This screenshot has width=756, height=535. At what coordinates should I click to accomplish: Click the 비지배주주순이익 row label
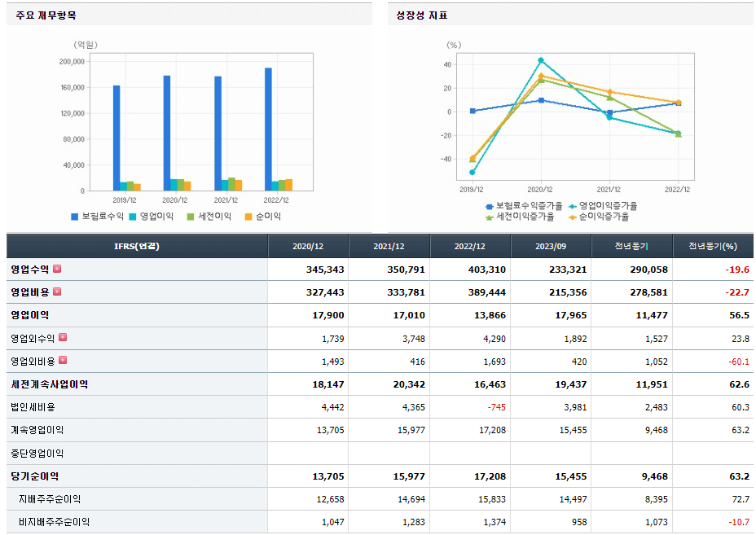(54, 521)
